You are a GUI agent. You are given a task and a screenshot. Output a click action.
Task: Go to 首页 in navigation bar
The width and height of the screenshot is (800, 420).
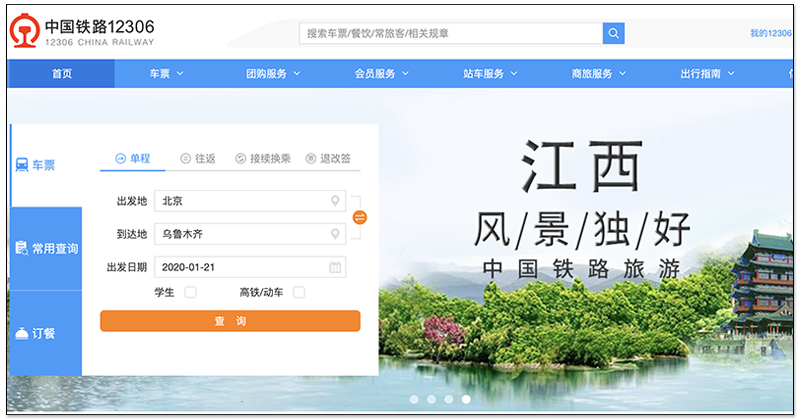tap(61, 74)
